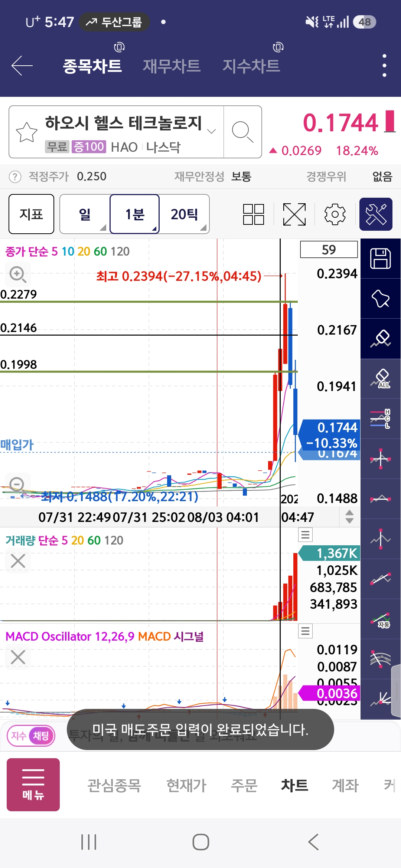This screenshot has height=868, width=401.
Task: Select the HCL price lines tool
Action: (x=381, y=419)
